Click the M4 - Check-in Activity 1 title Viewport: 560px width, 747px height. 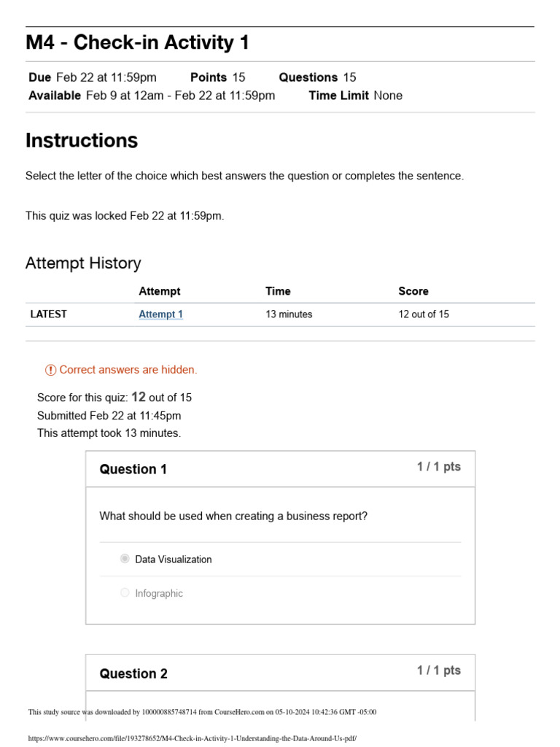point(137,43)
